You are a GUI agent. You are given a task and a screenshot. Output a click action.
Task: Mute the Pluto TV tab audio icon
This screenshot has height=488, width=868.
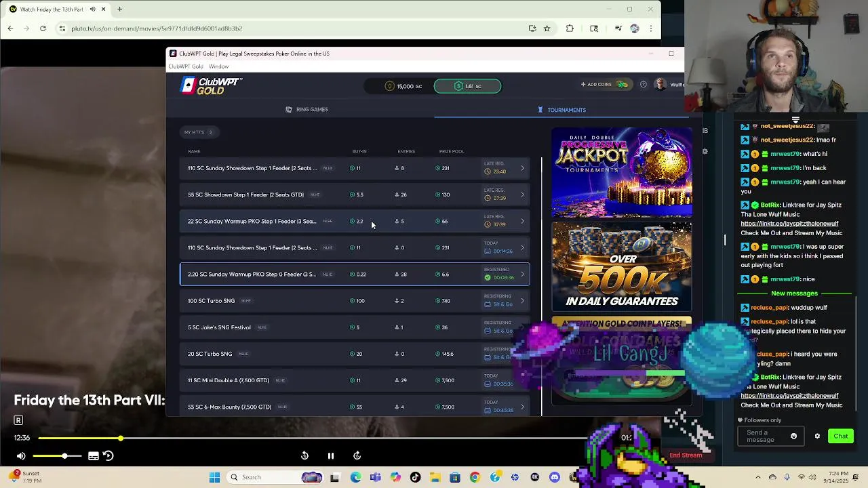tap(93, 9)
